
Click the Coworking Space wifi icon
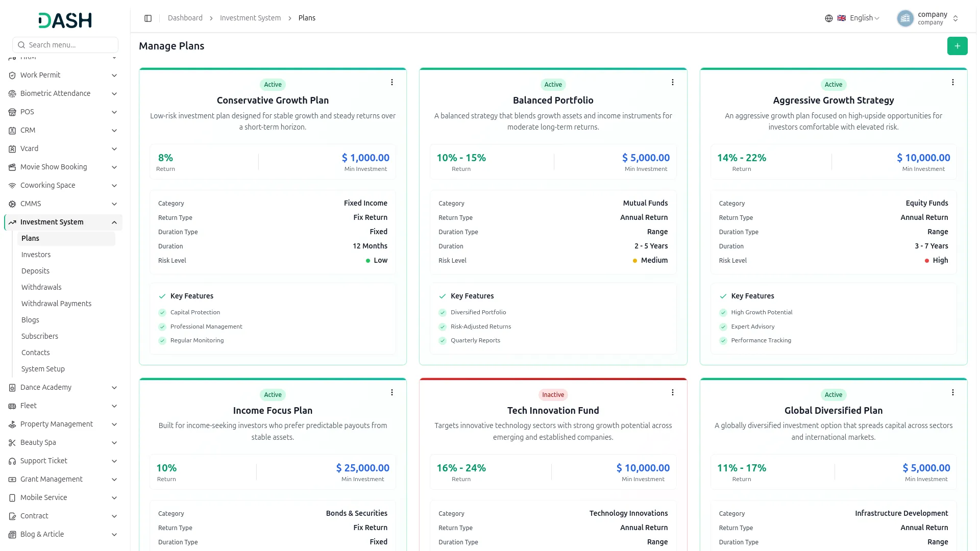click(x=12, y=186)
